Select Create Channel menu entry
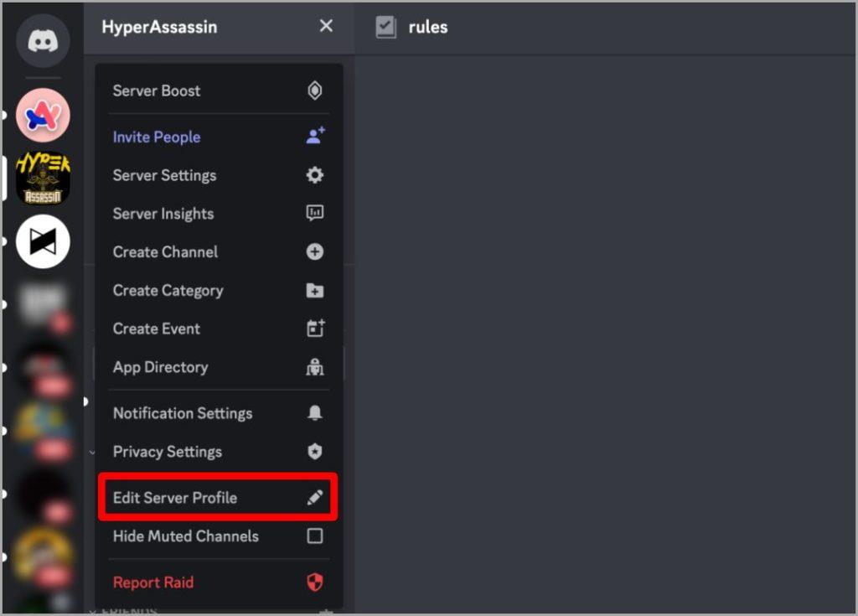 pyautogui.click(x=219, y=252)
